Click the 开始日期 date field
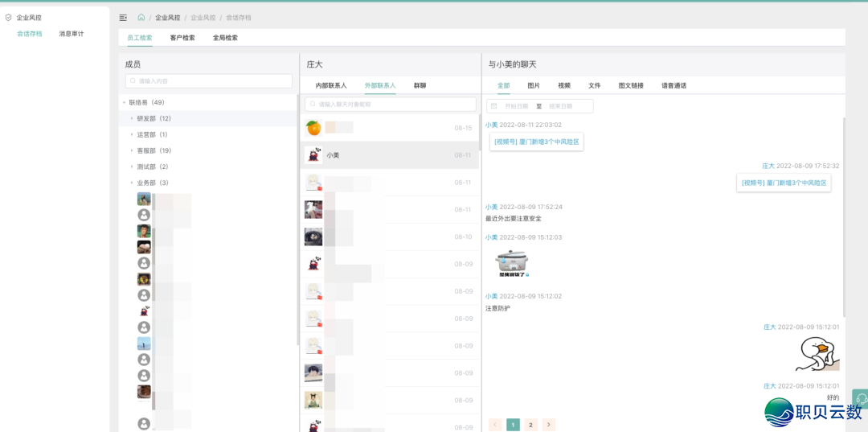This screenshot has height=432, width=868. 516,105
